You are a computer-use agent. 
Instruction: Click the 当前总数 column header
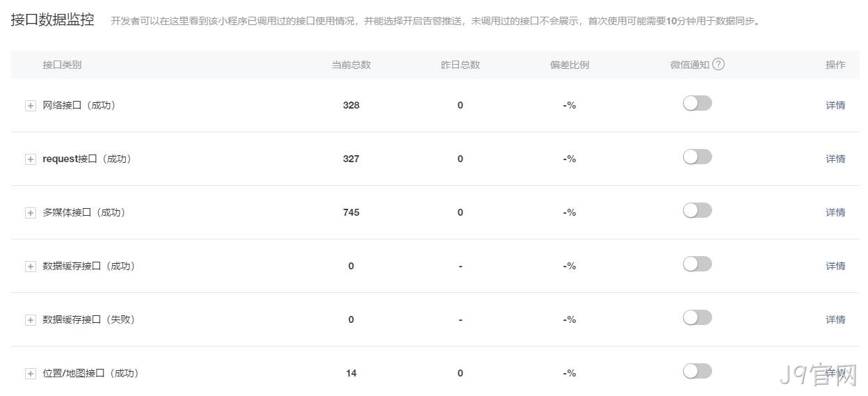351,65
